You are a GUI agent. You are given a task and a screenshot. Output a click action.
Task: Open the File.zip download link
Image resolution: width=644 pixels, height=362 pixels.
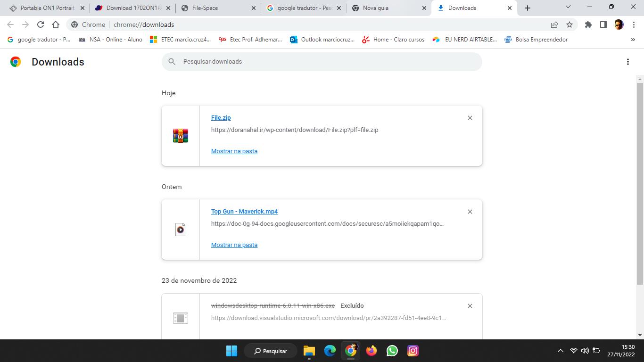tap(221, 118)
